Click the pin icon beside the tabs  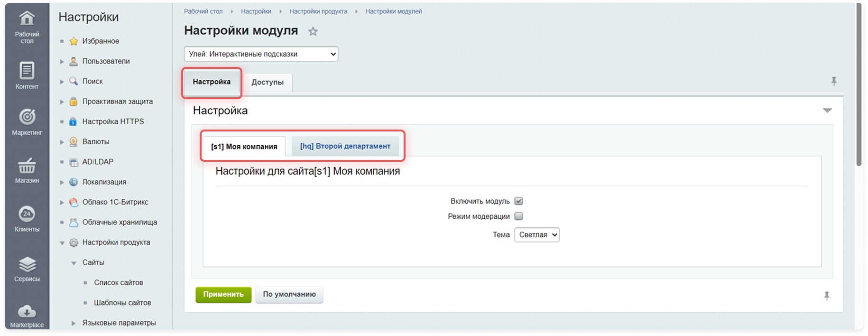coord(833,82)
